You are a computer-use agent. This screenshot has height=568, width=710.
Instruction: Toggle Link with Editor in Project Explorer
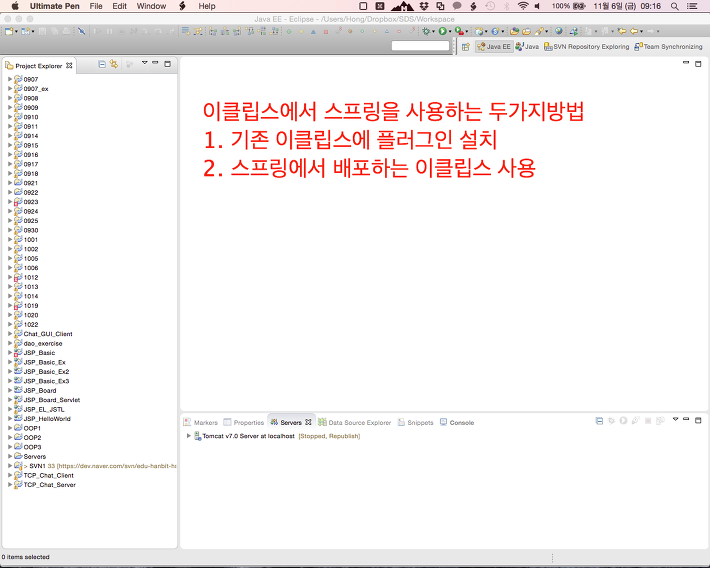pos(114,65)
